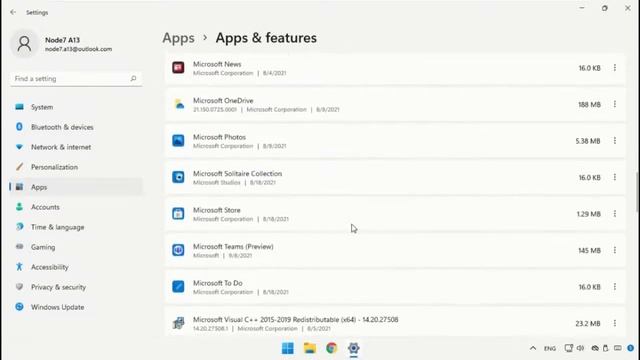
Task: Click the System monitor icon in sidebar
Action: [x=19, y=107]
